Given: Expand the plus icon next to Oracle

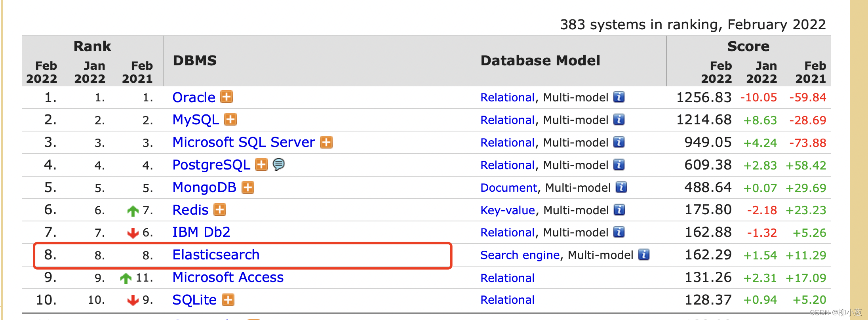Looking at the screenshot, I should click(x=227, y=97).
